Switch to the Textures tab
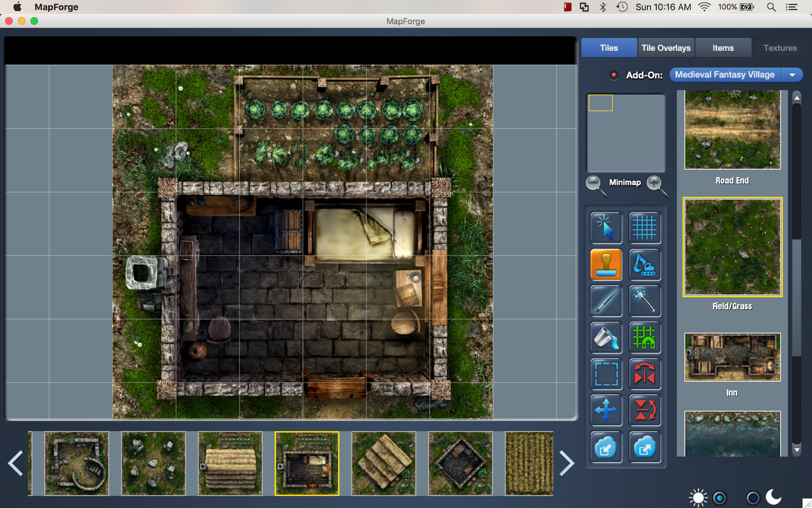The height and width of the screenshot is (508, 812). (780, 48)
